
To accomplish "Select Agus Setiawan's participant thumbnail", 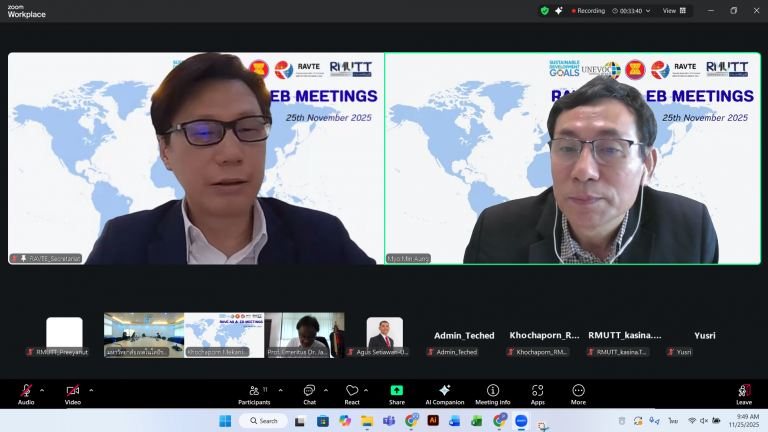I will click(384, 335).
